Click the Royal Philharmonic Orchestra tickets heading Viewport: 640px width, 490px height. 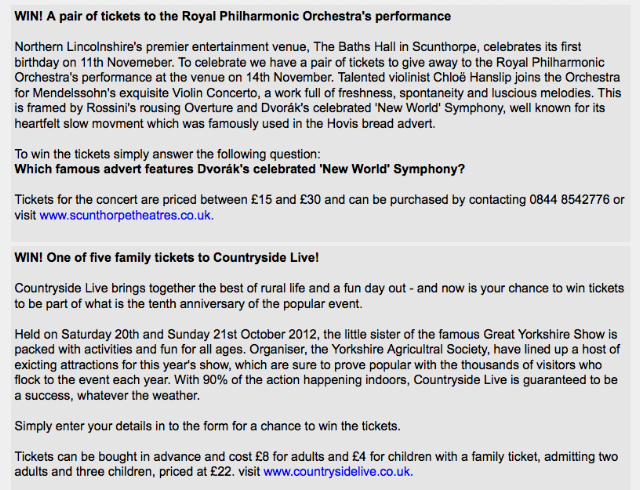(x=233, y=16)
